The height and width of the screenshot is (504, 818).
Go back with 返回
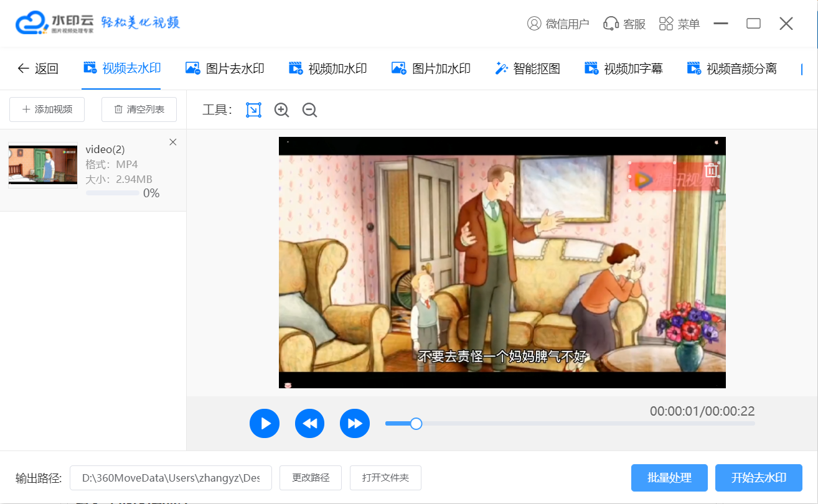[x=38, y=68]
